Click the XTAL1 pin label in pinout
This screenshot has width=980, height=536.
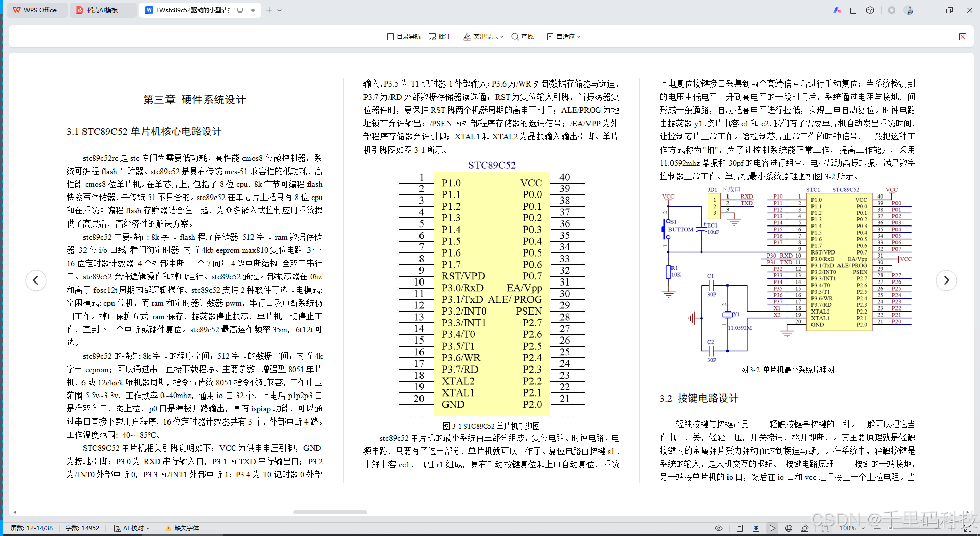pos(458,392)
